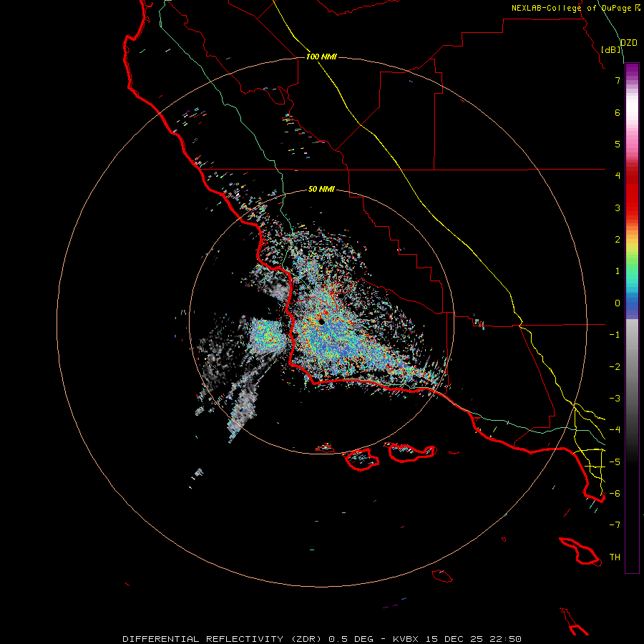
Task: Click the -4 value on the color scale
Action: tap(615, 430)
